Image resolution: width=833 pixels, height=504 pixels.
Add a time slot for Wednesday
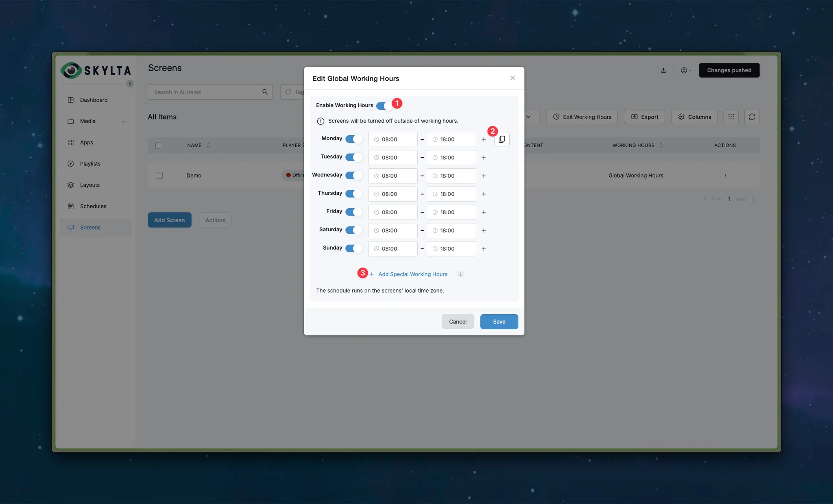tap(484, 176)
